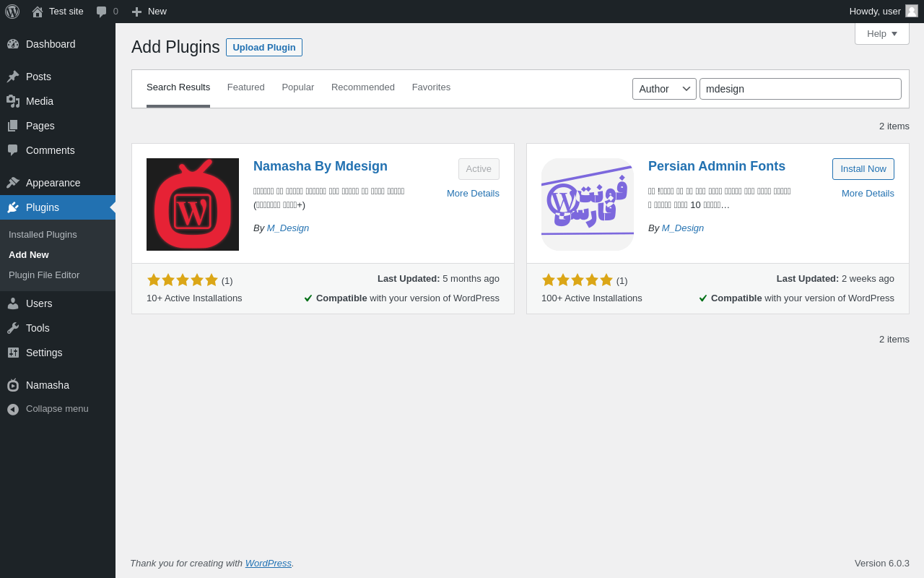The width and height of the screenshot is (924, 578).
Task: Click the plugin search field containing mdesign
Action: [x=801, y=89]
